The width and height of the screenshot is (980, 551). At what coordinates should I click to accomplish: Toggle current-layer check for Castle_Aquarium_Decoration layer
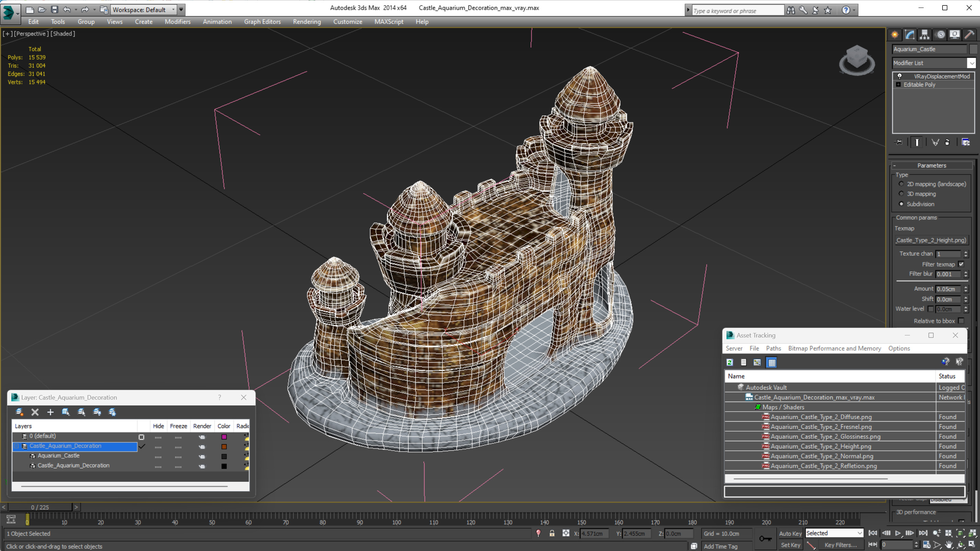[x=142, y=446]
